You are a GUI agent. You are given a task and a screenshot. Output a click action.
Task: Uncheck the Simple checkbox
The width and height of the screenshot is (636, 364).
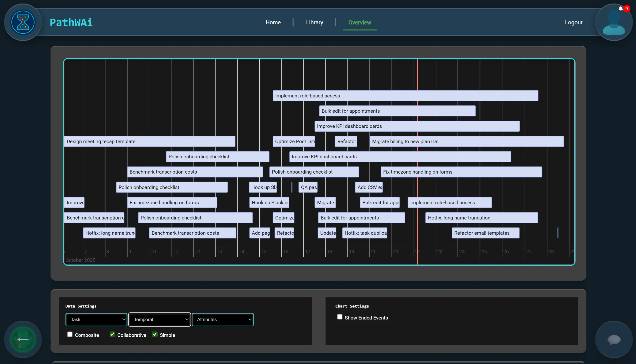tap(155, 334)
